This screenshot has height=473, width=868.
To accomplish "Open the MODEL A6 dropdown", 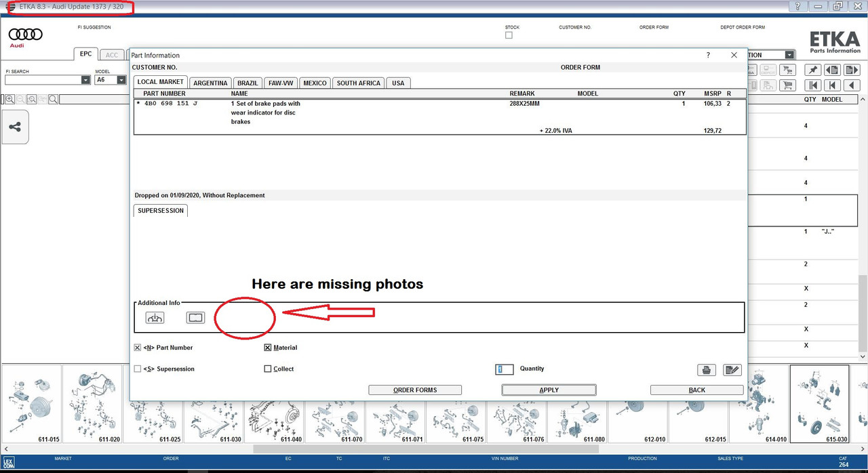I will tap(121, 80).
